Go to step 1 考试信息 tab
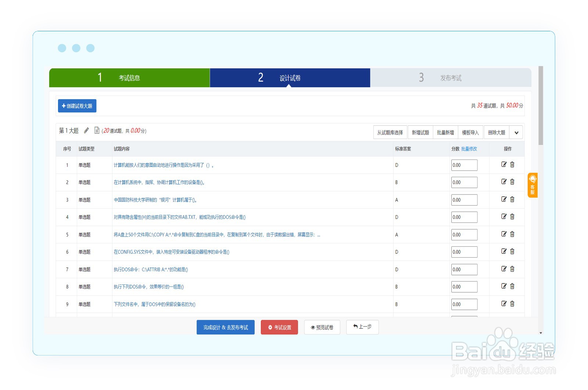Image resolution: width=588 pixels, height=390 pixels. pyautogui.click(x=129, y=78)
